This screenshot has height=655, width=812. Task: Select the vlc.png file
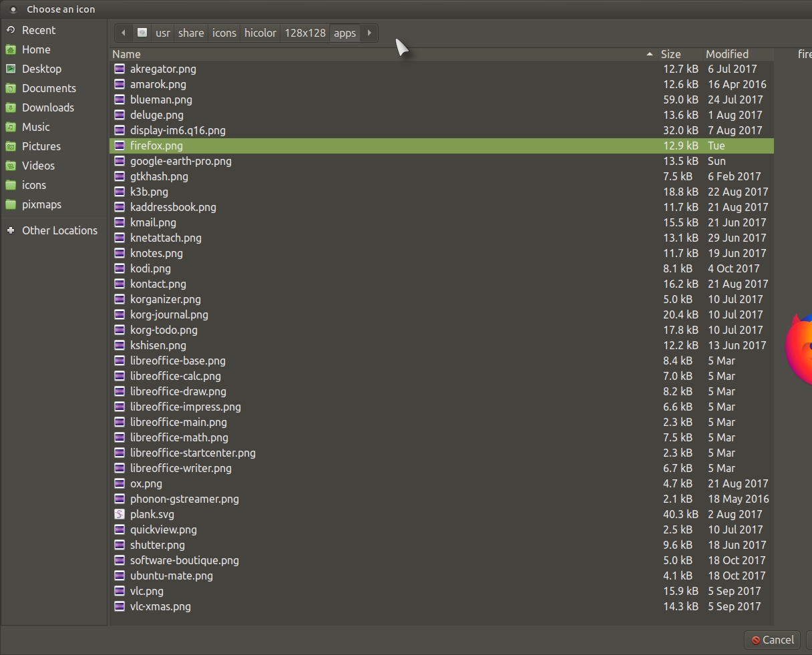[147, 591]
